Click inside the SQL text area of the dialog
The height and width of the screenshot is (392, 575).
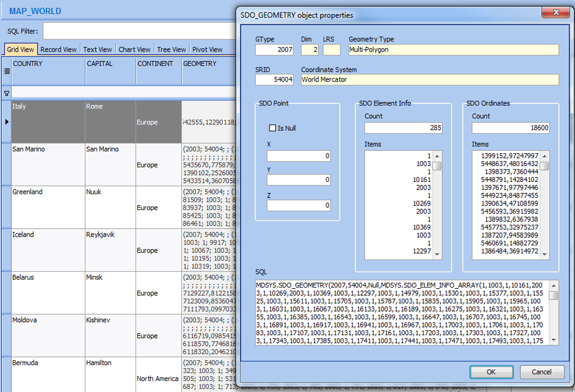405,311
